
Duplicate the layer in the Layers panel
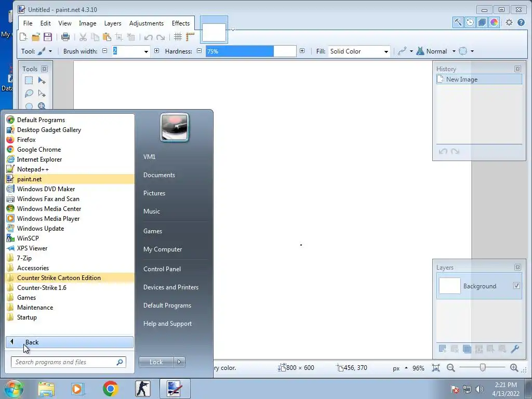point(467,349)
